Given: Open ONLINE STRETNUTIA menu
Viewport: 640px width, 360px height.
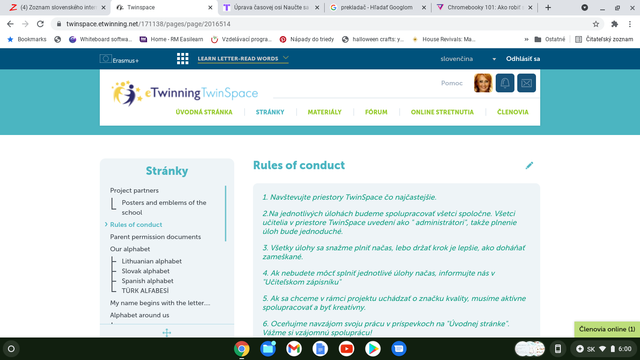Looking at the screenshot, I should (x=442, y=112).
